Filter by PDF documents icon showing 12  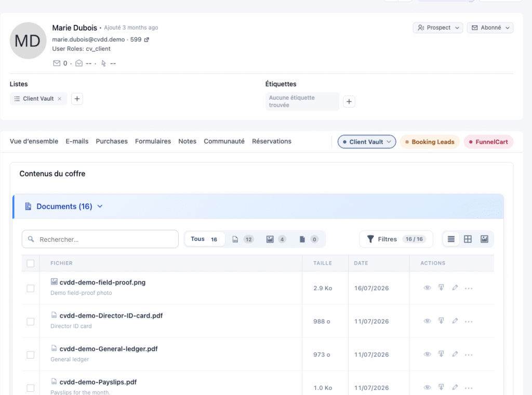(243, 239)
